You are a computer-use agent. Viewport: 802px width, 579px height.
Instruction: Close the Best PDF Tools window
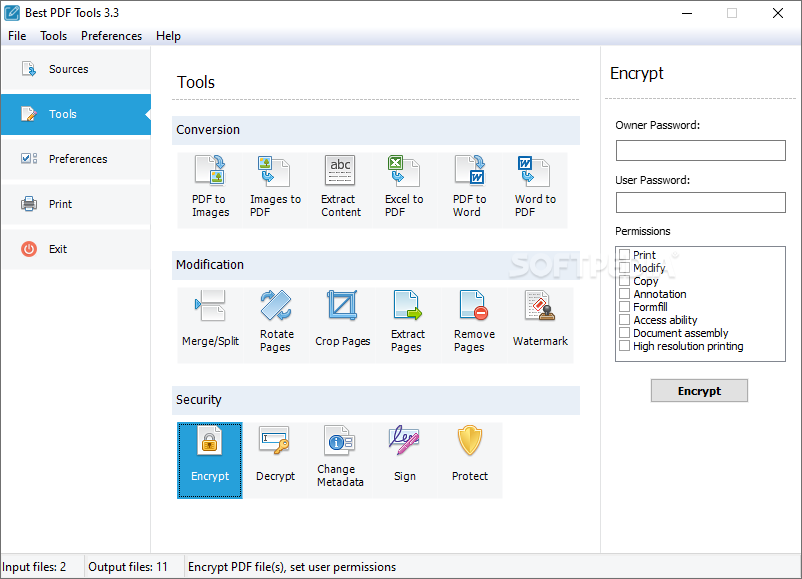click(777, 13)
